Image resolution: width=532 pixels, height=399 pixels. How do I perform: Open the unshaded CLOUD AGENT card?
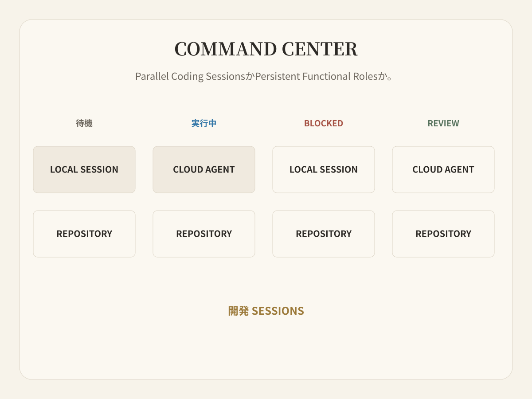pos(443,169)
